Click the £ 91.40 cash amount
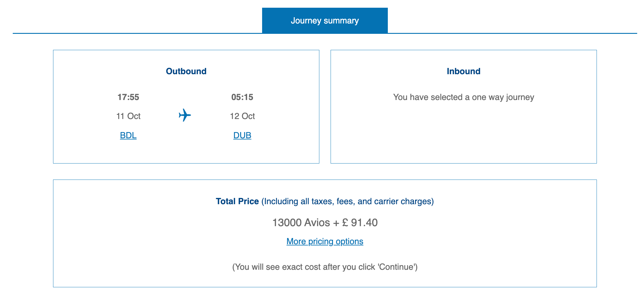 [360, 223]
